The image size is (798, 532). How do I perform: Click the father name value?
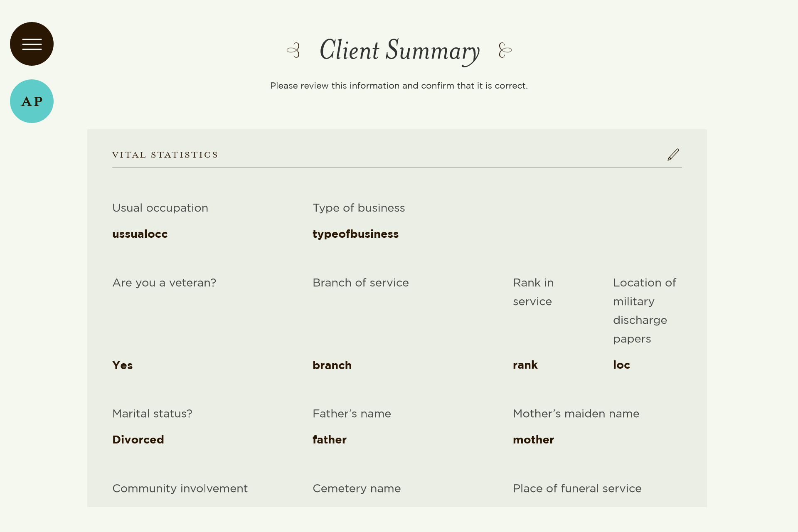coord(330,440)
